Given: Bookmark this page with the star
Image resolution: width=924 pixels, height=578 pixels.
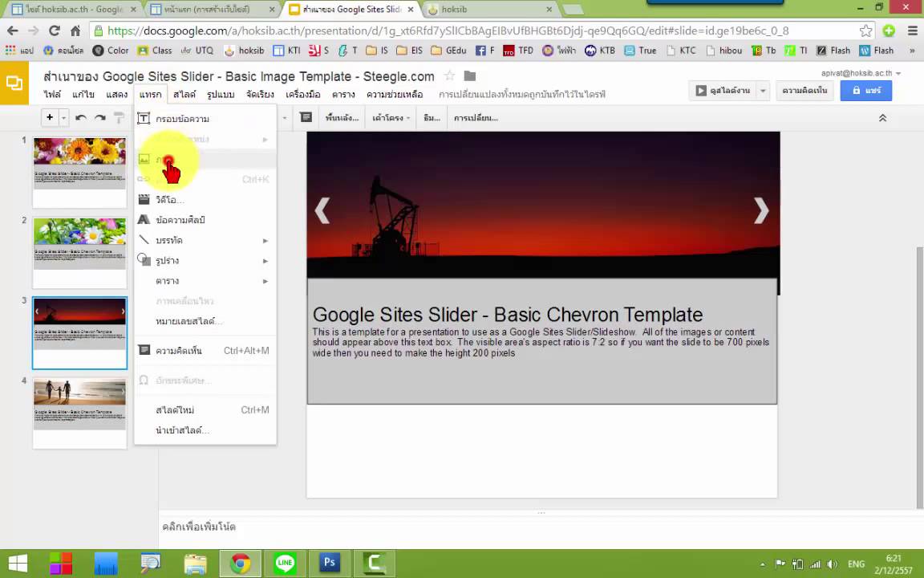Looking at the screenshot, I should click(x=865, y=31).
